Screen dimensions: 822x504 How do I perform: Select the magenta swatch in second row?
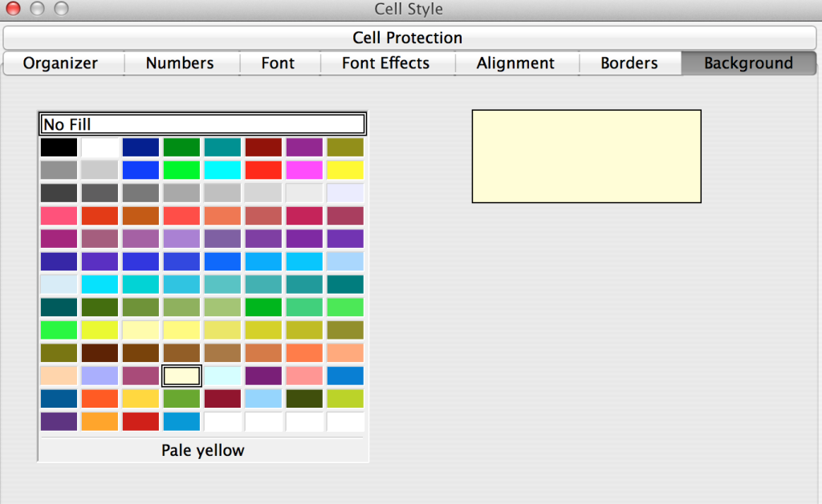(304, 170)
